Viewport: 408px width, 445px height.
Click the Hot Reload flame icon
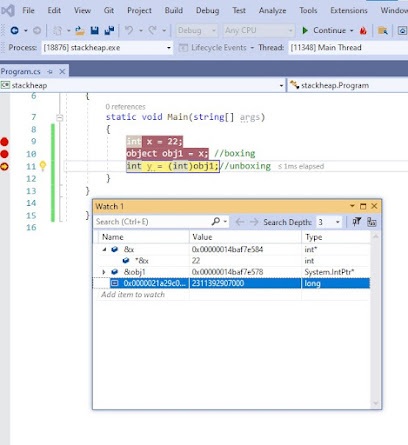point(363,31)
